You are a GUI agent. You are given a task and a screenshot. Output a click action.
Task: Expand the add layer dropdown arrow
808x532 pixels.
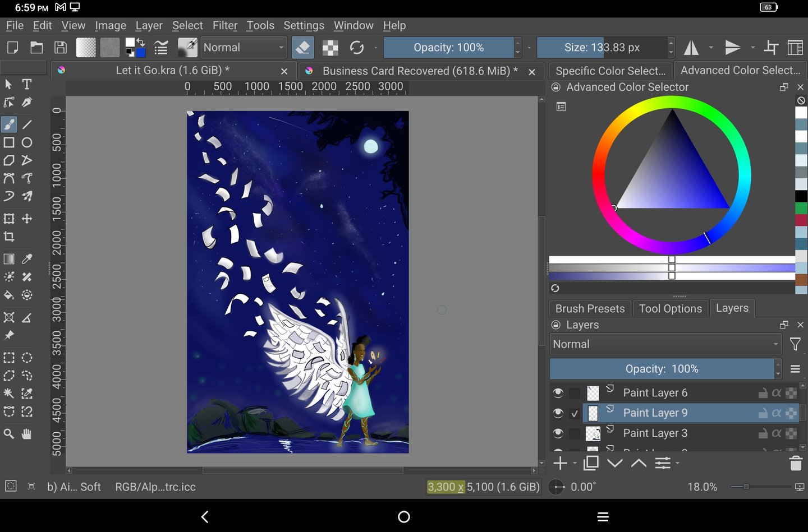pos(575,464)
